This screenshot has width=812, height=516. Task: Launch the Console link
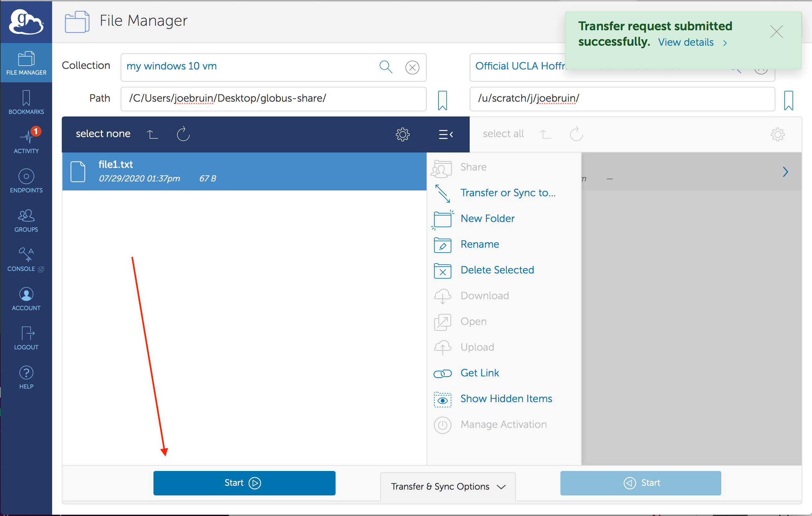coord(26,259)
